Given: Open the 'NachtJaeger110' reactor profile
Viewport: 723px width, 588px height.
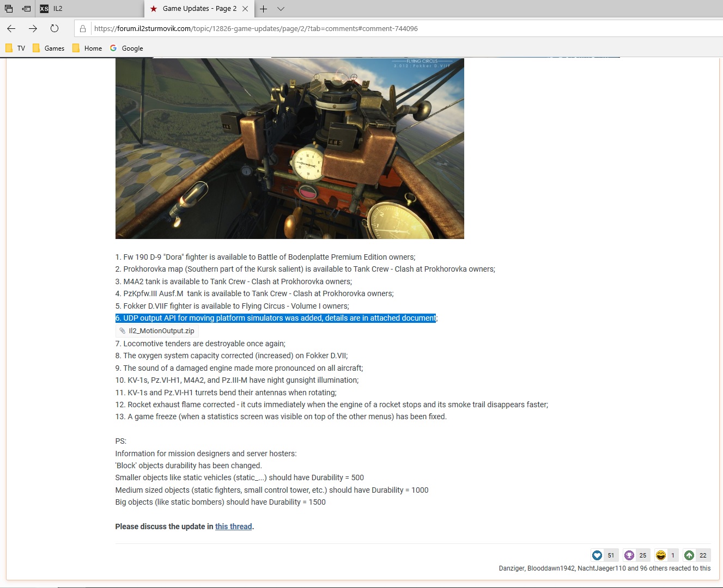Looking at the screenshot, I should [x=602, y=568].
